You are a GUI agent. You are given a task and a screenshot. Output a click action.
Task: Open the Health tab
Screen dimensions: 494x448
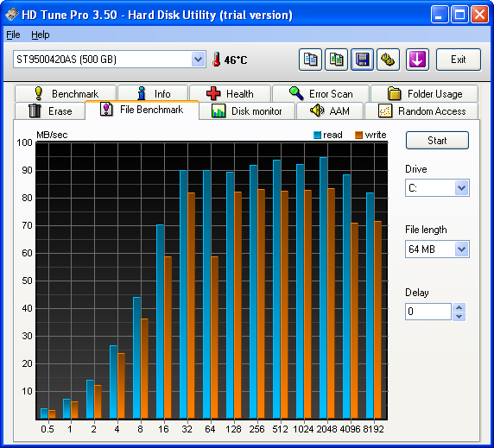tap(230, 93)
